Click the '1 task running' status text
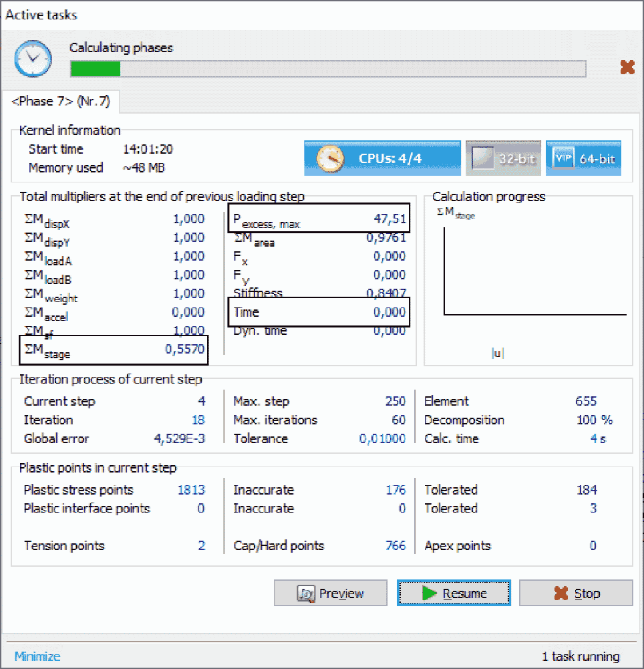644x669 pixels. (581, 656)
